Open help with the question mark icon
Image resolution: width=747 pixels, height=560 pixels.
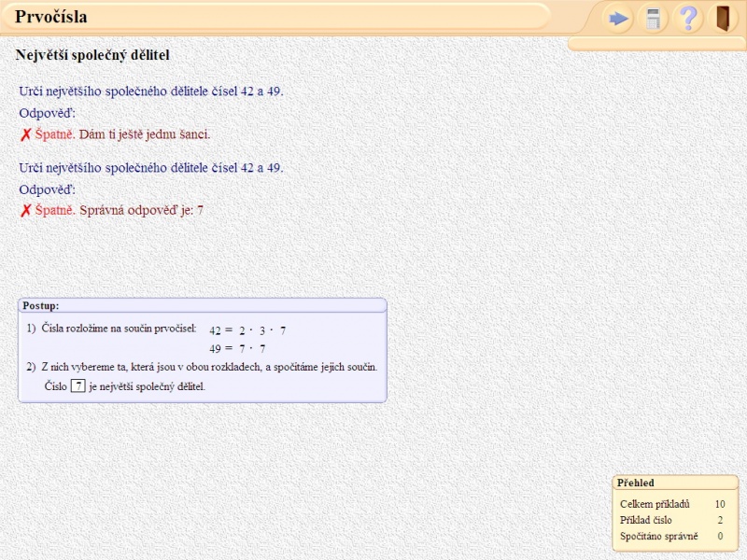688,19
